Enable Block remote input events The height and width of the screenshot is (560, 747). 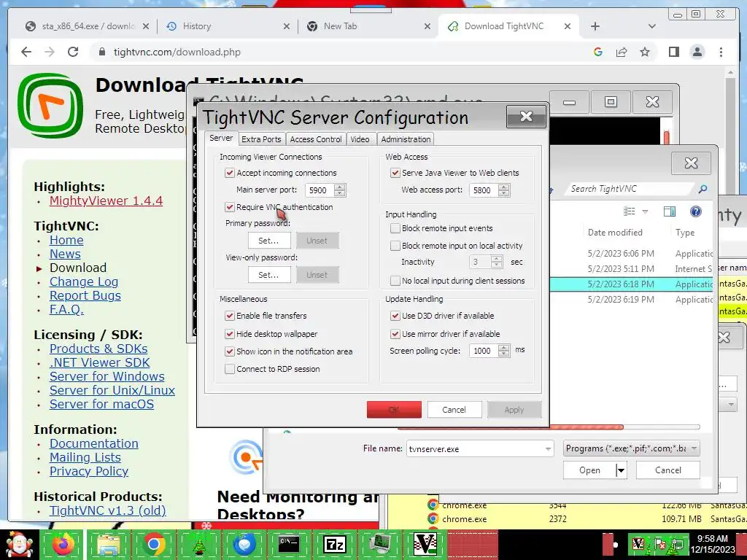[395, 228]
